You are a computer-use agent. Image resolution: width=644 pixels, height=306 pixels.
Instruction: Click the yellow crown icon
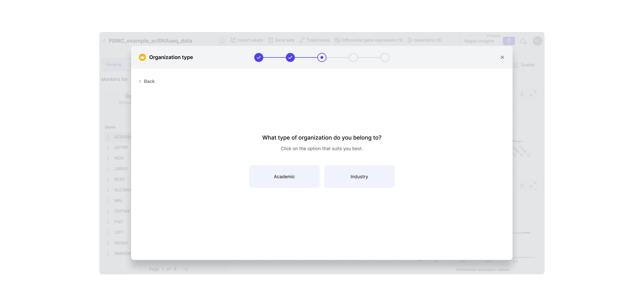(142, 57)
